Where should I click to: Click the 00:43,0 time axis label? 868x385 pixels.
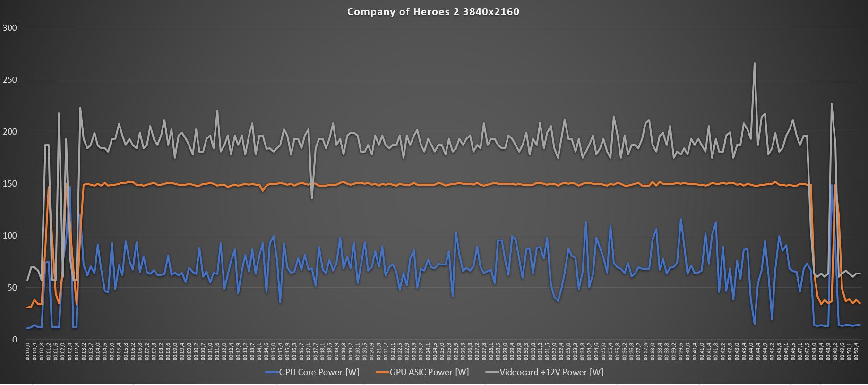point(737,353)
